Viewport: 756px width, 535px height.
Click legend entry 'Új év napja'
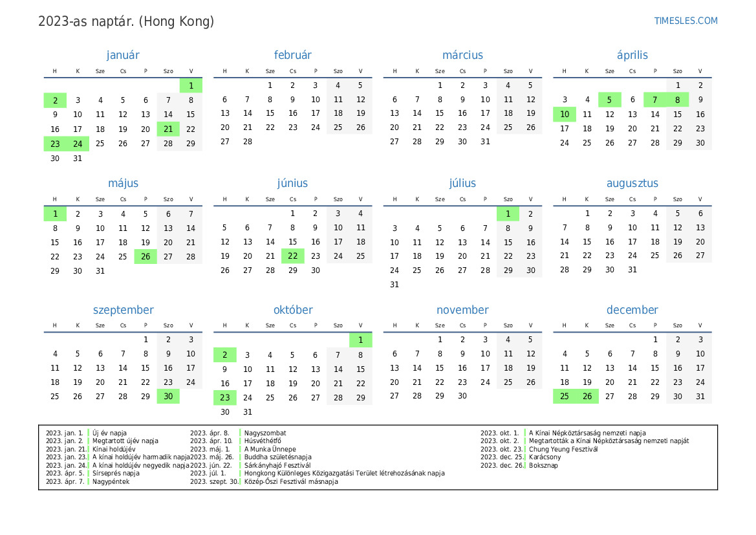point(109,433)
